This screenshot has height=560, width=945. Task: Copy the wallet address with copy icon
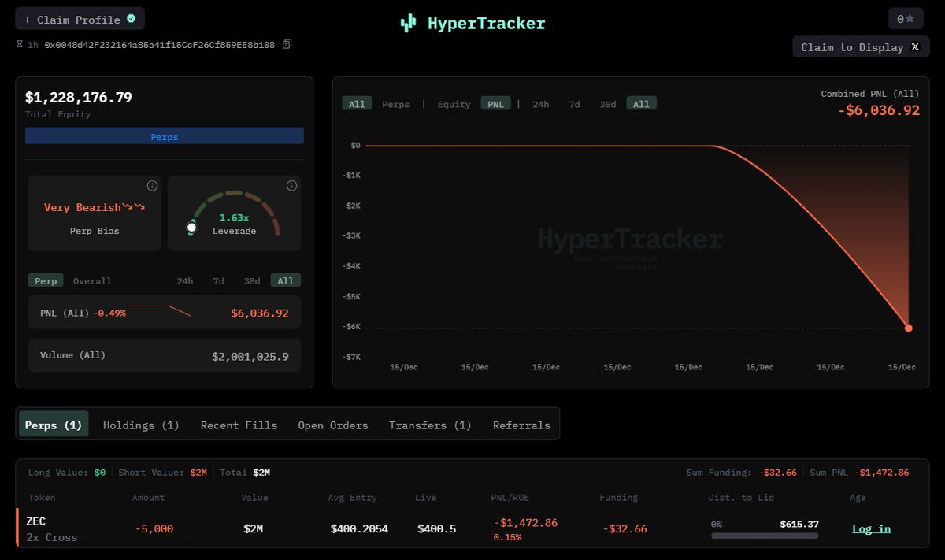287,44
